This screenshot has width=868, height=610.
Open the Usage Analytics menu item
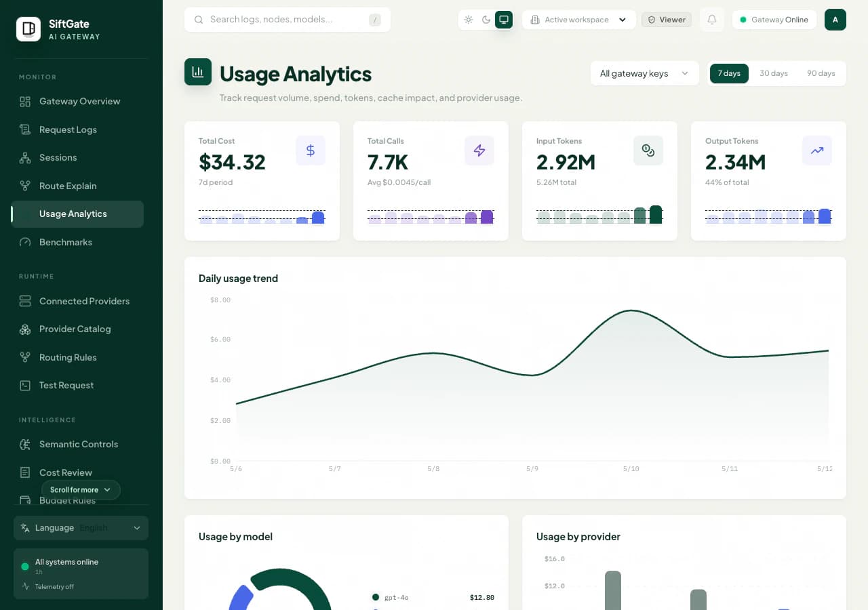(x=77, y=214)
